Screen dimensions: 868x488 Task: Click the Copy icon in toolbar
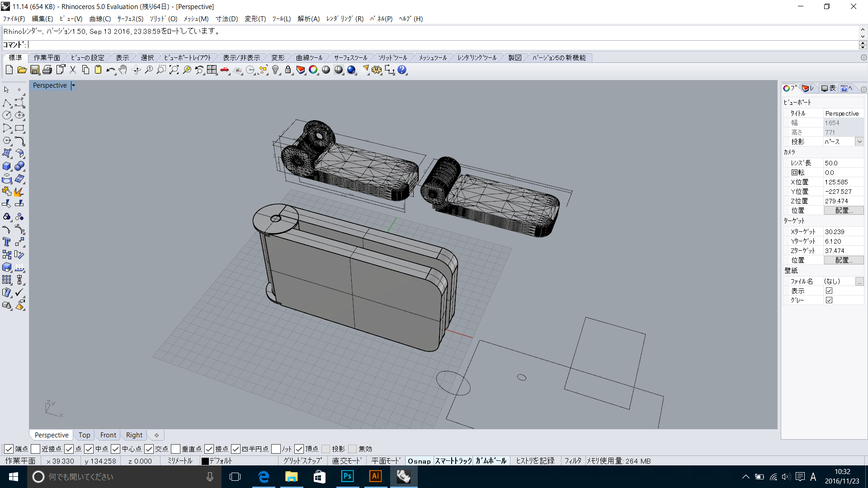pos(85,70)
